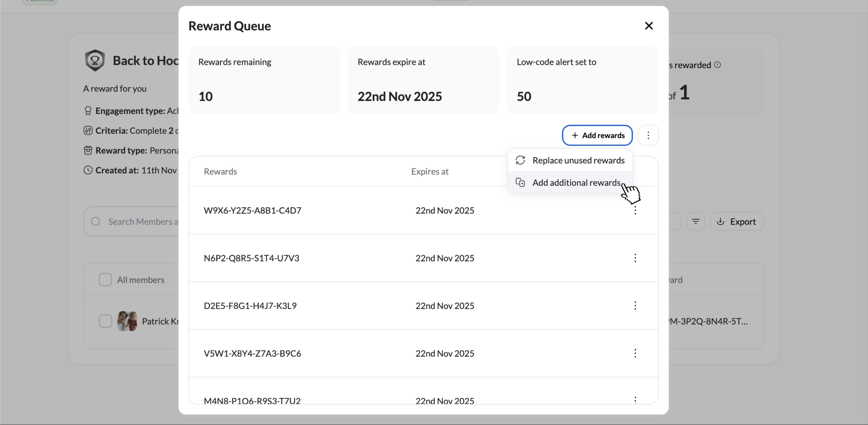Open row menu for M4N8-P1O6-R9S3-T7U2

(635, 400)
